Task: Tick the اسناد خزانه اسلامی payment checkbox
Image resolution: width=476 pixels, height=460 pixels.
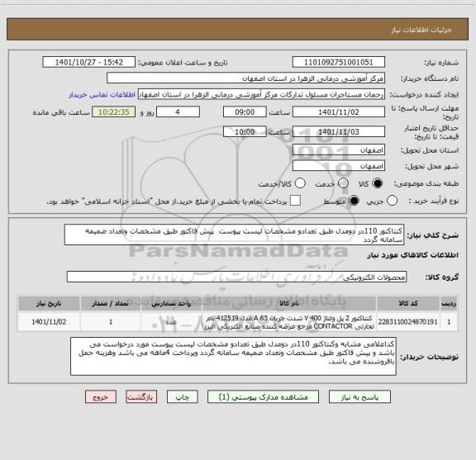Action: coord(295,201)
